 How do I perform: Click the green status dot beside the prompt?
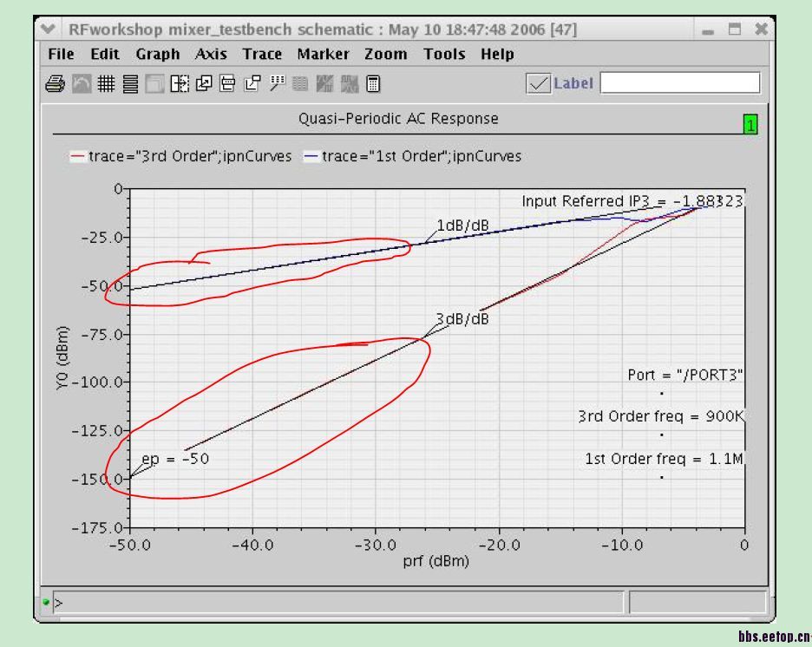(46, 602)
